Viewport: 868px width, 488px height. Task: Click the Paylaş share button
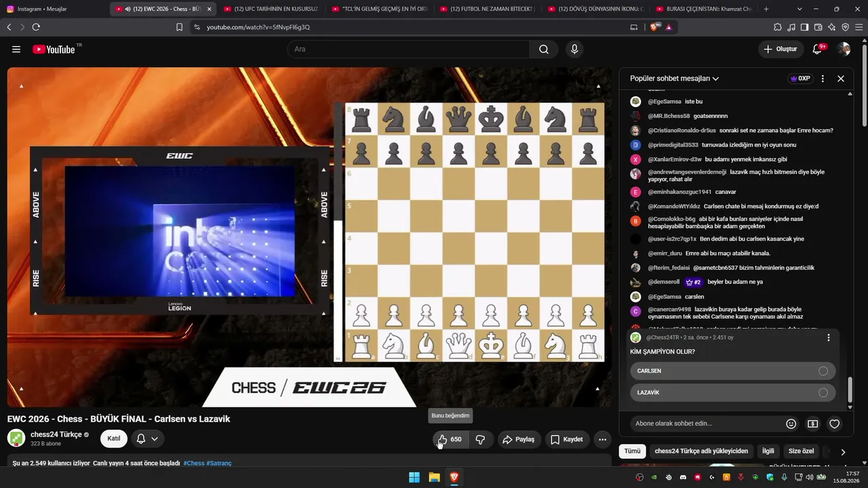point(519,439)
